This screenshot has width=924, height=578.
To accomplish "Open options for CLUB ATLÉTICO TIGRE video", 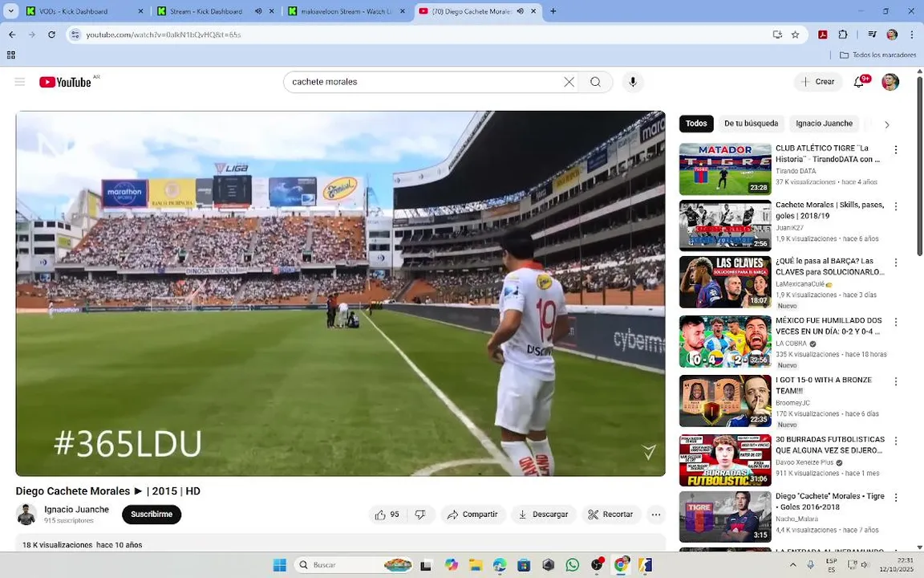I will [896, 150].
